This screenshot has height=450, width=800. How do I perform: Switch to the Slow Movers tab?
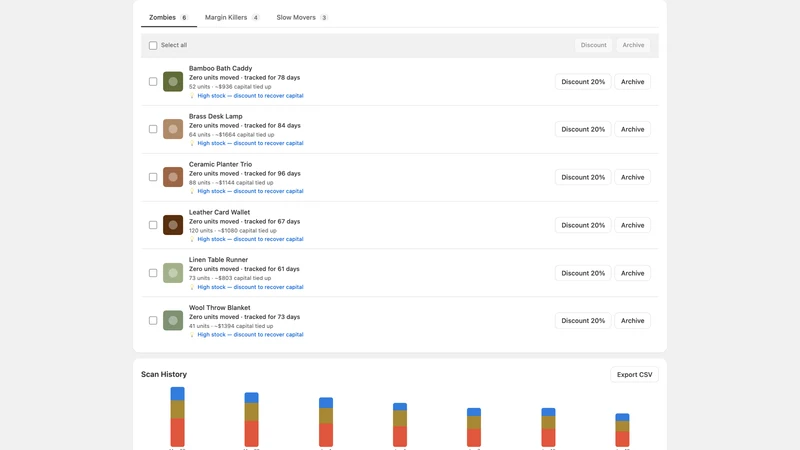[x=302, y=17]
